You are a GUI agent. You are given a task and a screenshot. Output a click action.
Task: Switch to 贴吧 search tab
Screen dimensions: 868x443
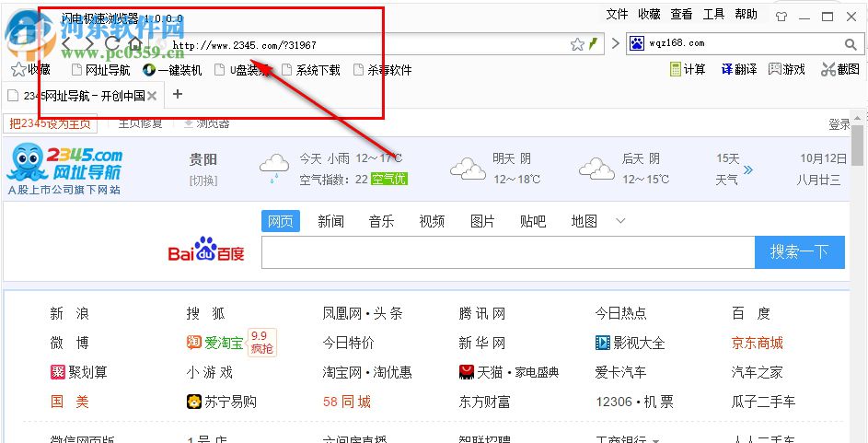coord(533,221)
